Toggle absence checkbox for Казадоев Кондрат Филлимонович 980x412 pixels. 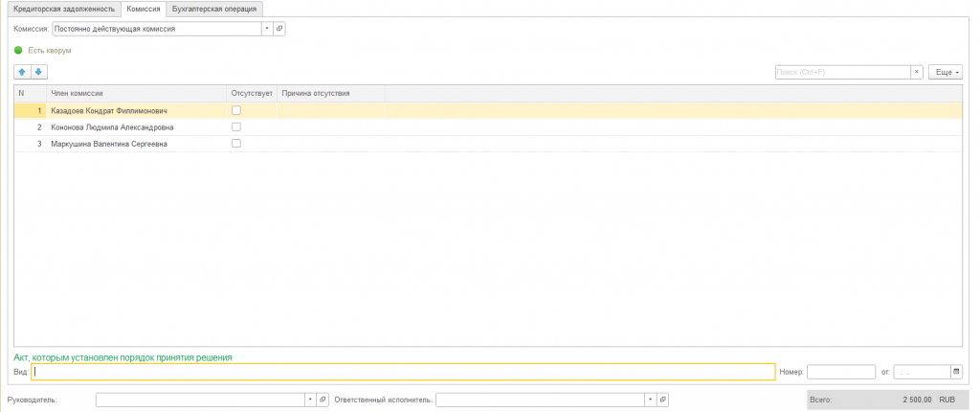click(x=236, y=110)
